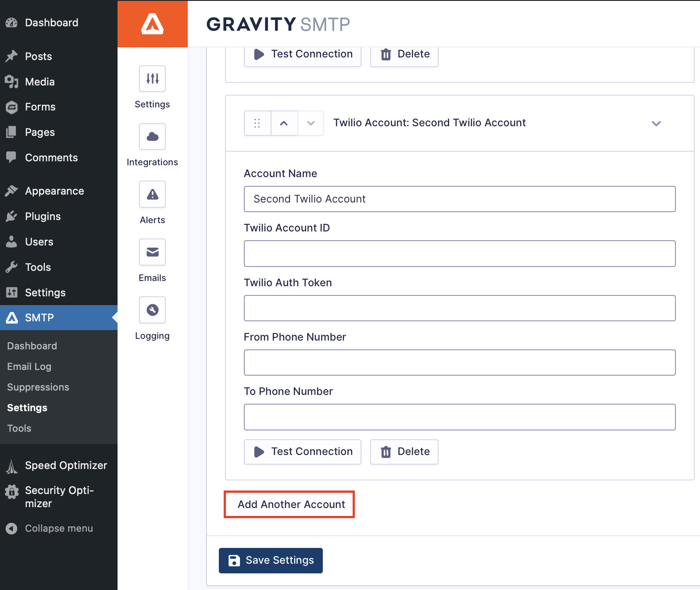Click the SMTP logo icon in admin menu
Image resolution: width=700 pixels, height=590 pixels.
12,318
